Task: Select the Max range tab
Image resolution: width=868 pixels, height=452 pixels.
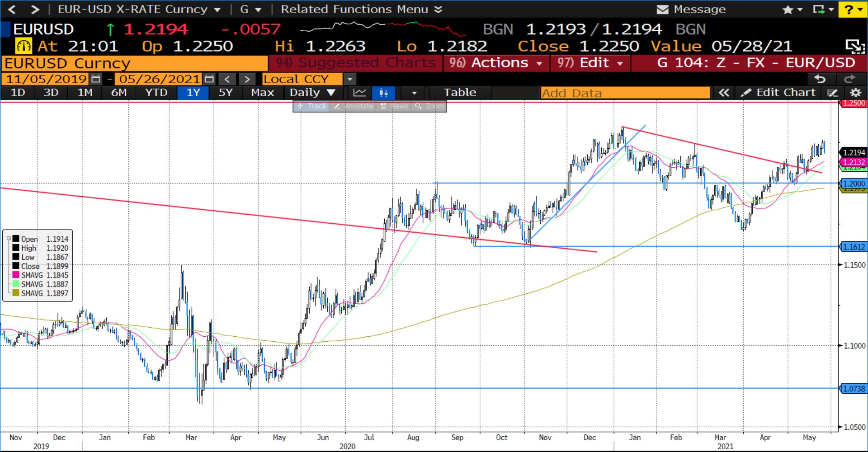Action: [263, 93]
